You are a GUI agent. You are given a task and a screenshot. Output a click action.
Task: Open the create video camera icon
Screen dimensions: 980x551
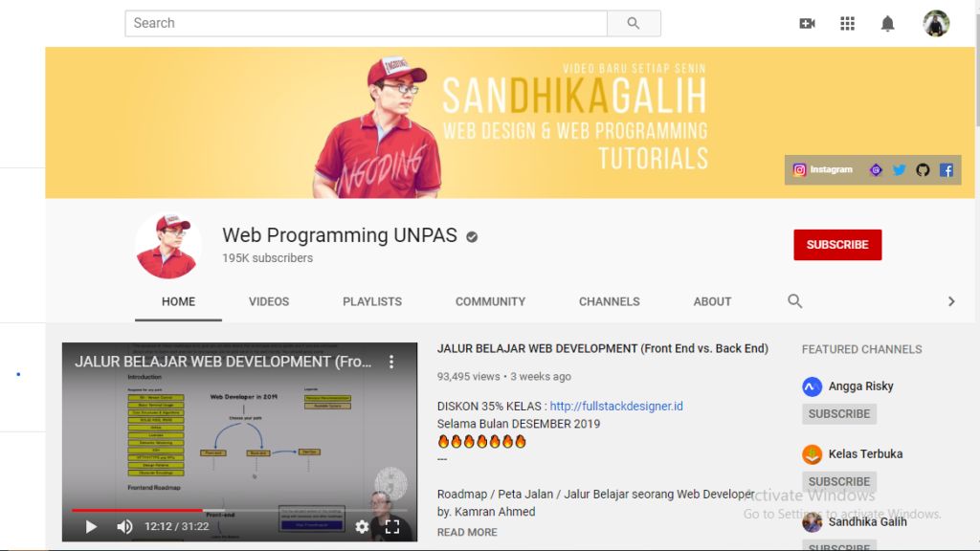807,24
